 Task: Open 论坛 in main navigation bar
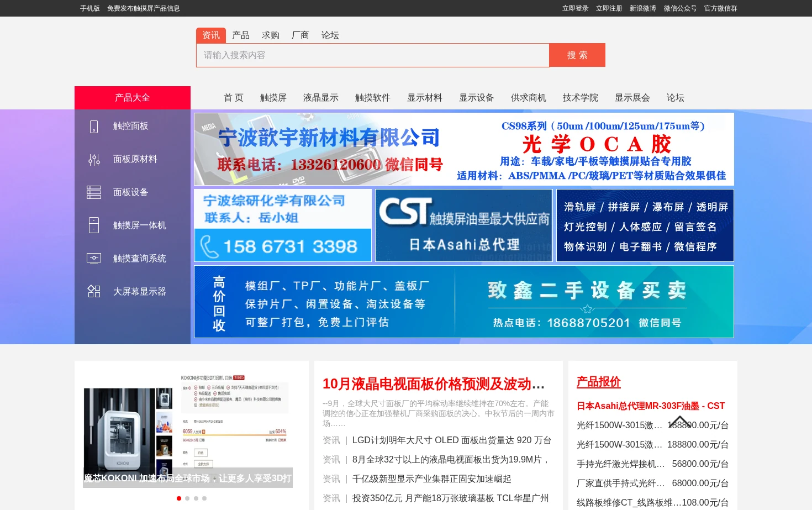[x=676, y=98]
